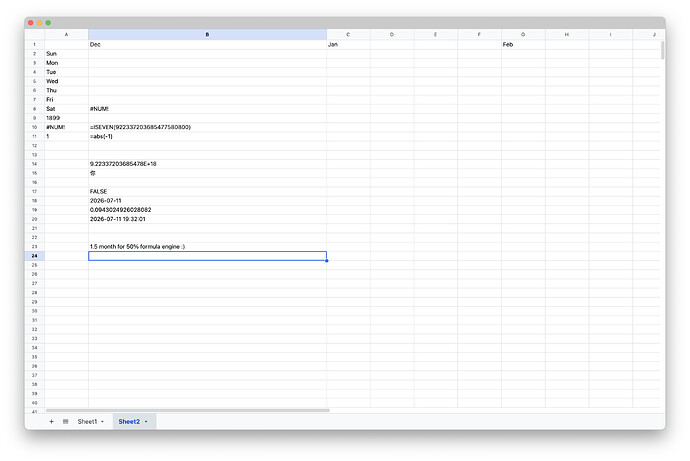The image size is (690, 461).
Task: Select column E header
Action: point(436,34)
